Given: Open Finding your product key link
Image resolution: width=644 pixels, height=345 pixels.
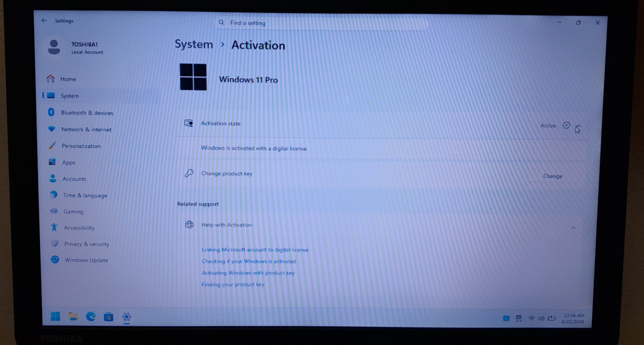Looking at the screenshot, I should pyautogui.click(x=233, y=284).
